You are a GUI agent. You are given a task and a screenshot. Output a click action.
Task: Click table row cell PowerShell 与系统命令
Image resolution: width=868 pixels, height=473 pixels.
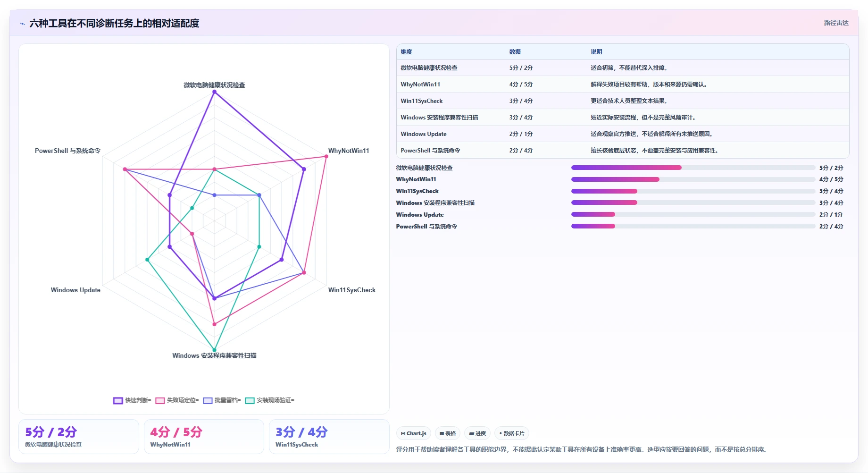(430, 151)
